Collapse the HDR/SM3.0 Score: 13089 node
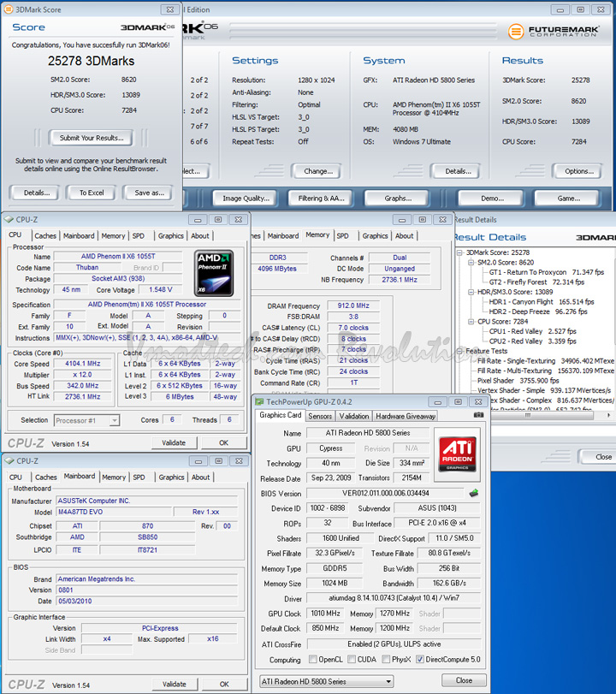616x694 pixels. click(471, 292)
